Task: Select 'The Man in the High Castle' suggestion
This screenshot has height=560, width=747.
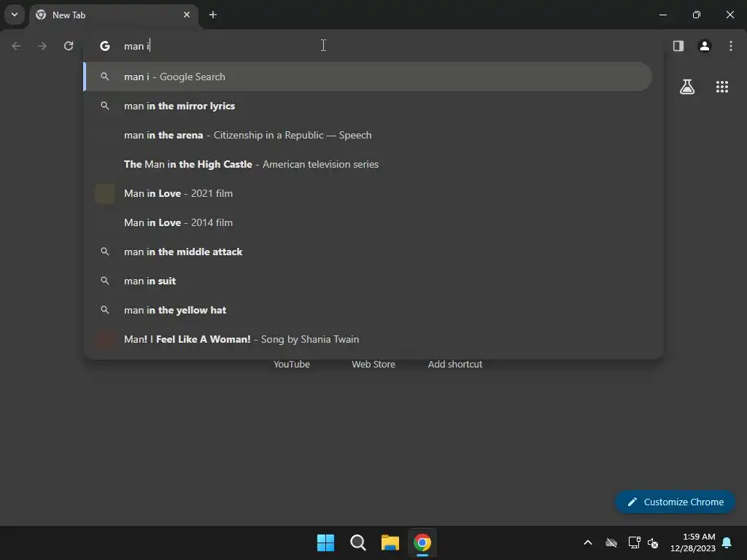Action: coord(368,164)
